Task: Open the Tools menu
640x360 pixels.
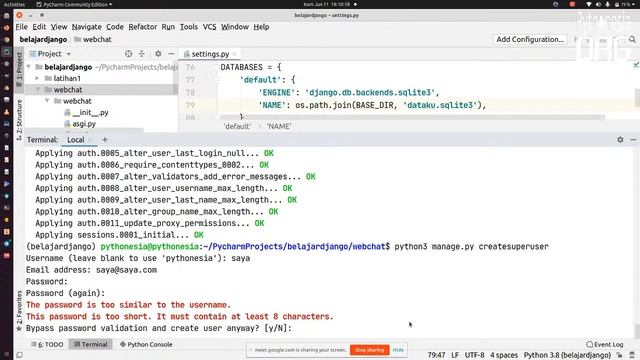Action: pos(189,27)
